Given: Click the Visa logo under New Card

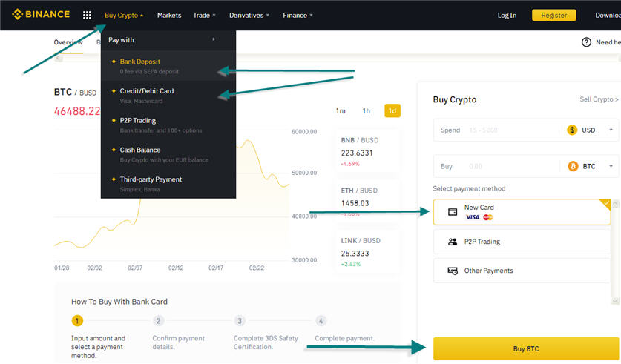Looking at the screenshot, I should coord(473,217).
